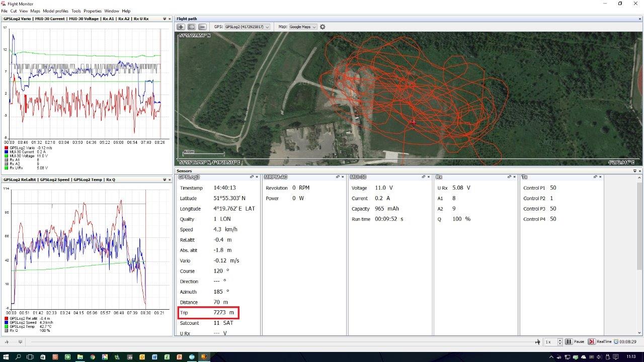The height and width of the screenshot is (362, 644).
Task: Select the Timestamp value 14:40:13
Action: click(224, 188)
